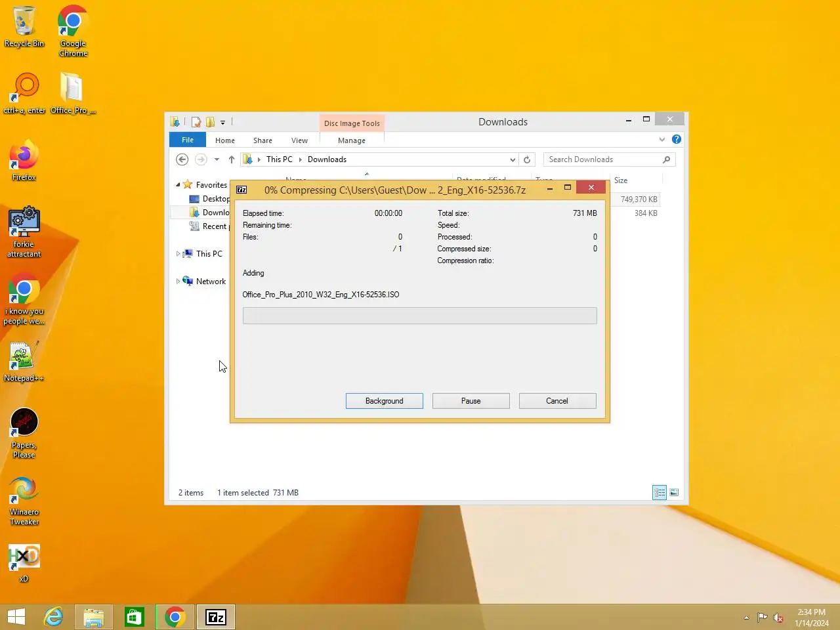Open Properties in Quick Access Toolbar

tap(196, 122)
